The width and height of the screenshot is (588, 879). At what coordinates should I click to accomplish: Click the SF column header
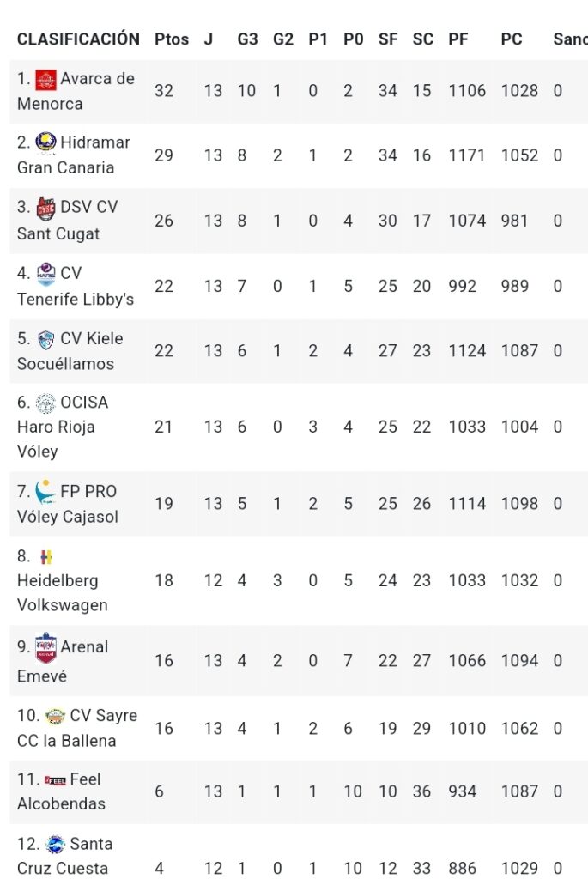coord(388,39)
